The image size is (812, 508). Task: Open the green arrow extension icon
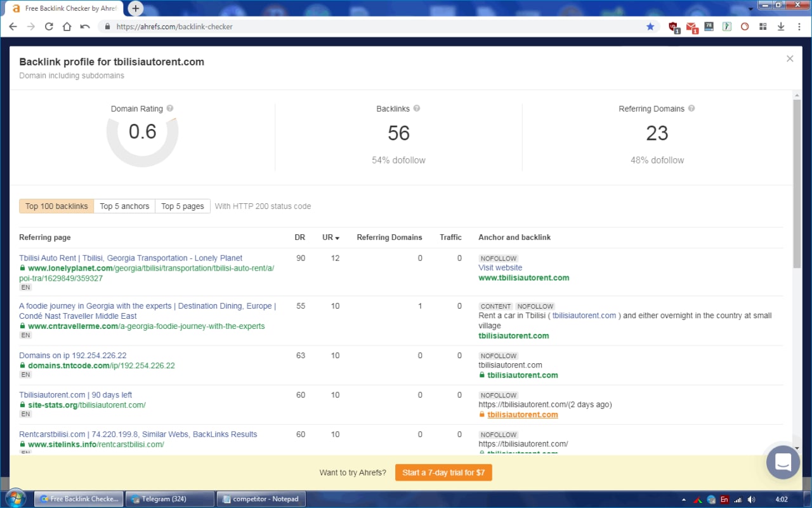[728, 27]
